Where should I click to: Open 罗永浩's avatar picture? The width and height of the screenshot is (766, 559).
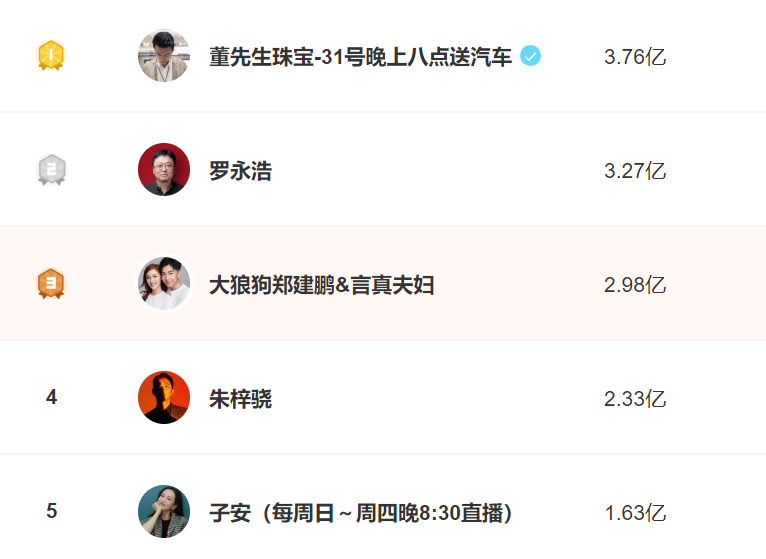click(x=164, y=170)
